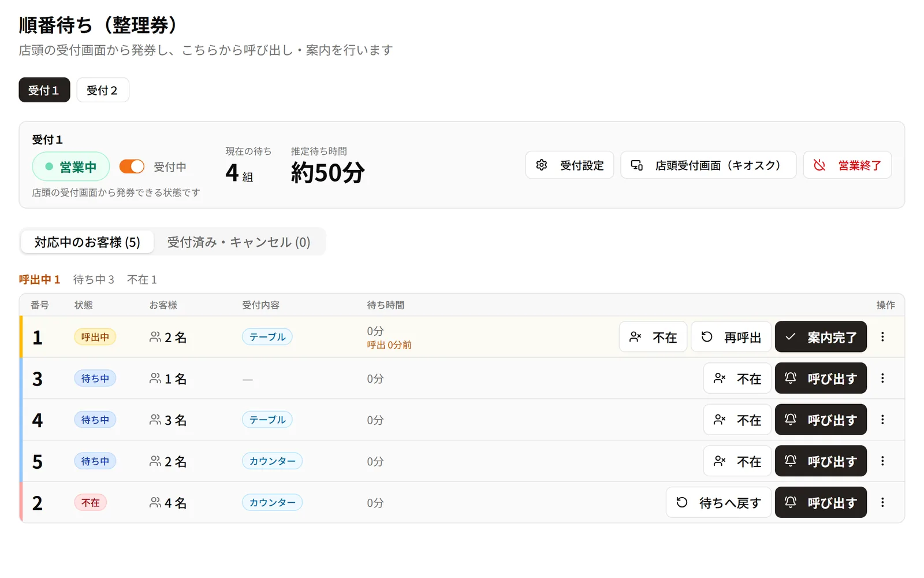Click the 呼出 0分前 text on ticket 1
924x578 pixels.
(x=389, y=345)
